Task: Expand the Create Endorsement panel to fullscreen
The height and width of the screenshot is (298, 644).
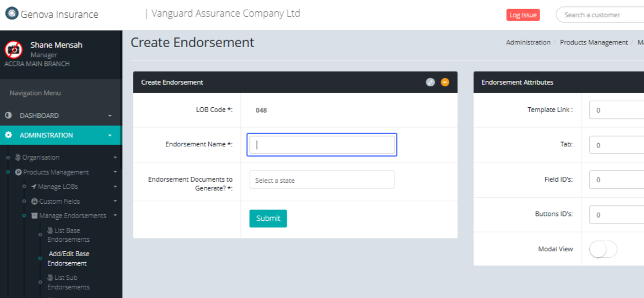Action: coord(430,82)
